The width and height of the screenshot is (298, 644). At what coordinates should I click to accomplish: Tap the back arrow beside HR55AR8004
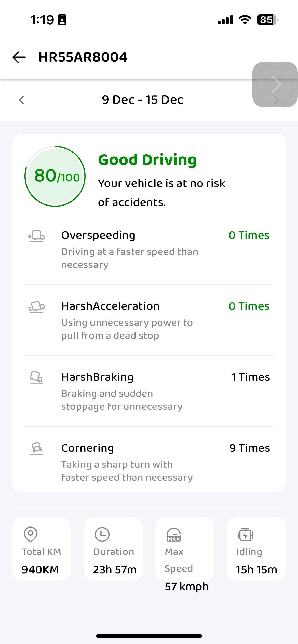[x=19, y=57]
